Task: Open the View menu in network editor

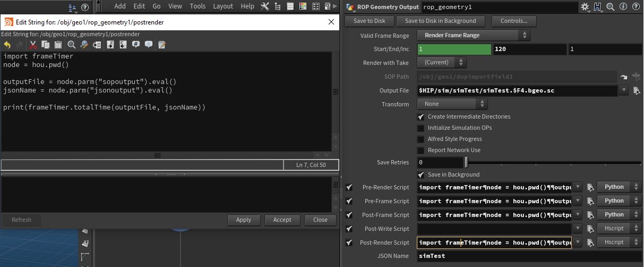Action: point(175,6)
